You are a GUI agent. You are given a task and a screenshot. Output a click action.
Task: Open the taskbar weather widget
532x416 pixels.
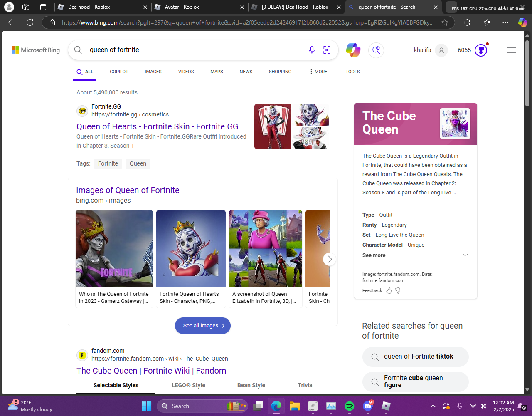pyautogui.click(x=30, y=406)
